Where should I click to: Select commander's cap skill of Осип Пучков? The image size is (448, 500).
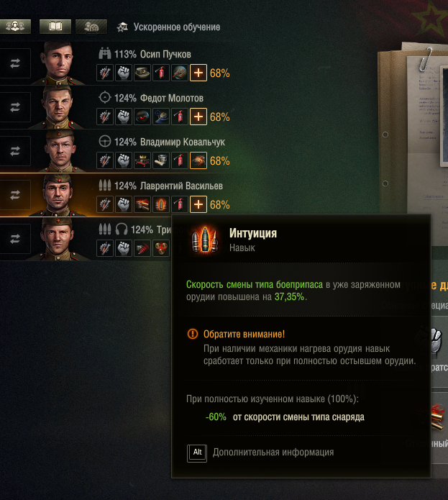click(x=142, y=73)
